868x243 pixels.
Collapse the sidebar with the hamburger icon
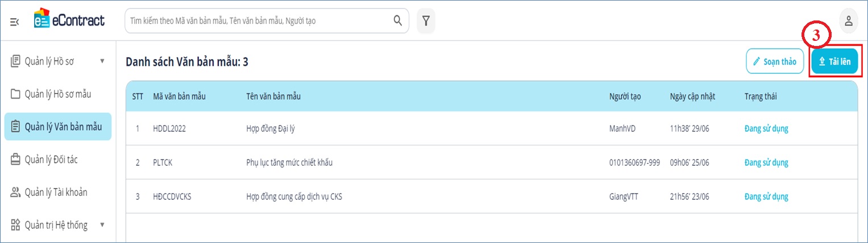15,22
